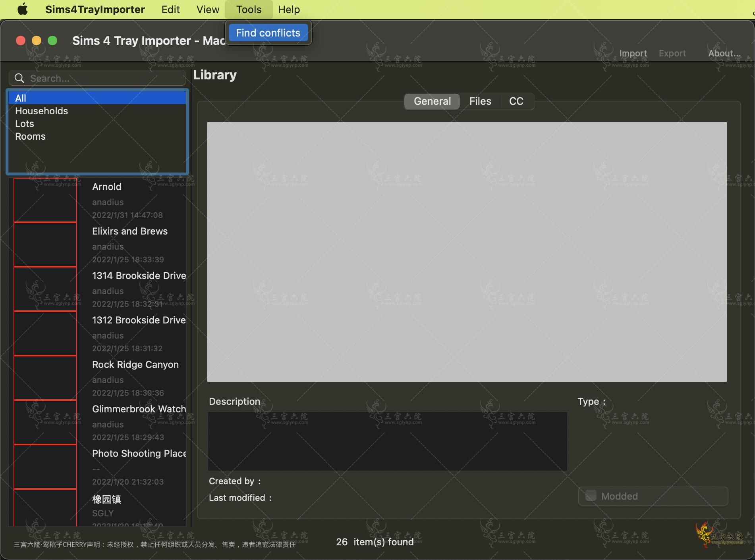
Task: Select the All category
Action: point(97,98)
